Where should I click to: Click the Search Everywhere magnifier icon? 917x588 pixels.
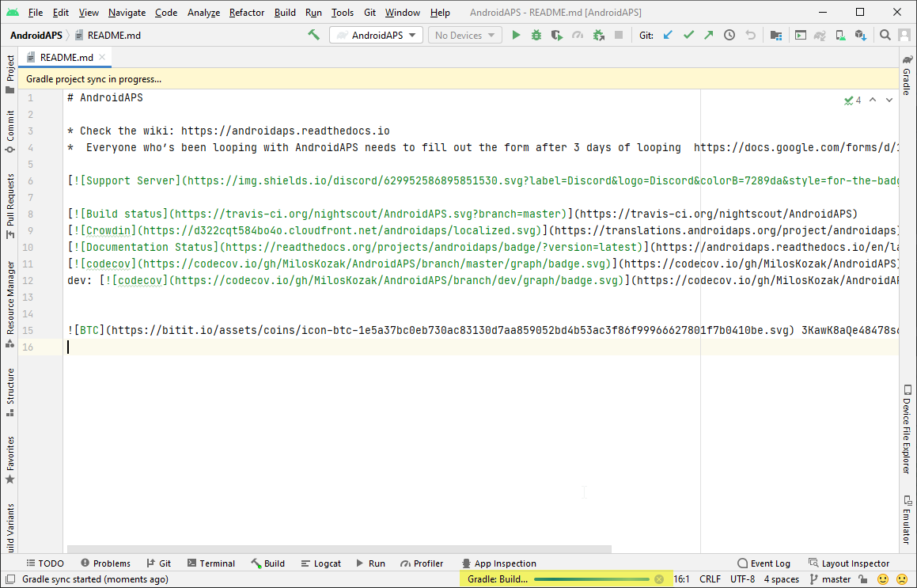point(885,35)
